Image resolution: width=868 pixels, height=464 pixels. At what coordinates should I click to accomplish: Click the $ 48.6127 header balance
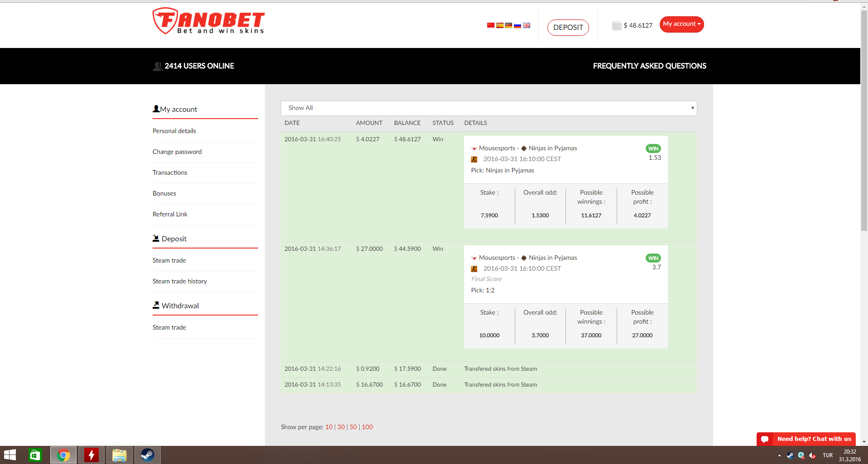pyautogui.click(x=638, y=25)
